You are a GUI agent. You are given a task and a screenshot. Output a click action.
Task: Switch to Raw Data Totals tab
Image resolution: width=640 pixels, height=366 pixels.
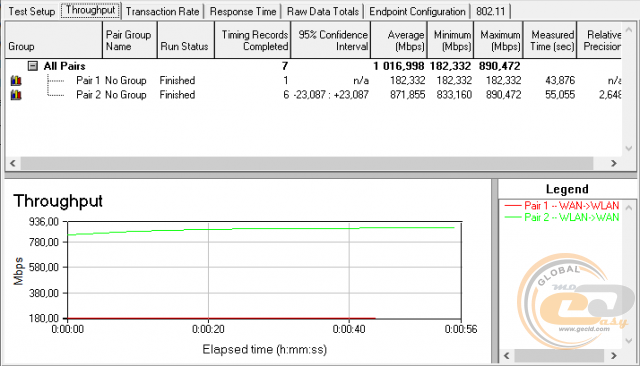tap(322, 11)
